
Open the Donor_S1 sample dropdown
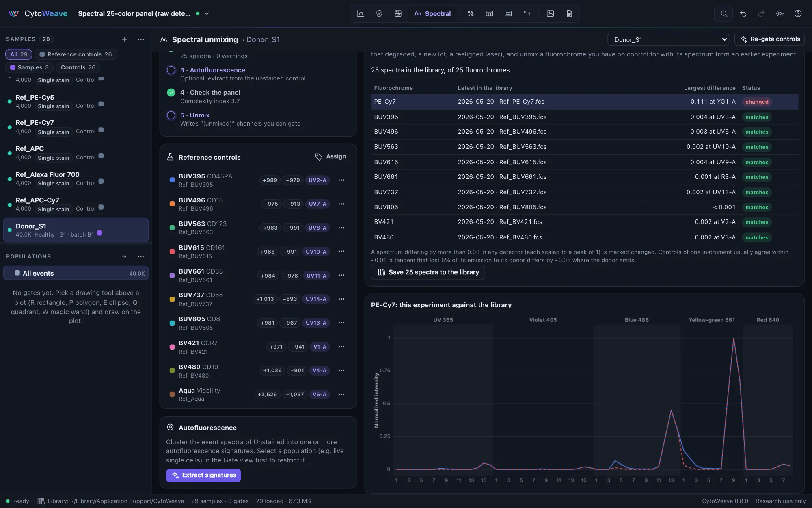tap(668, 39)
